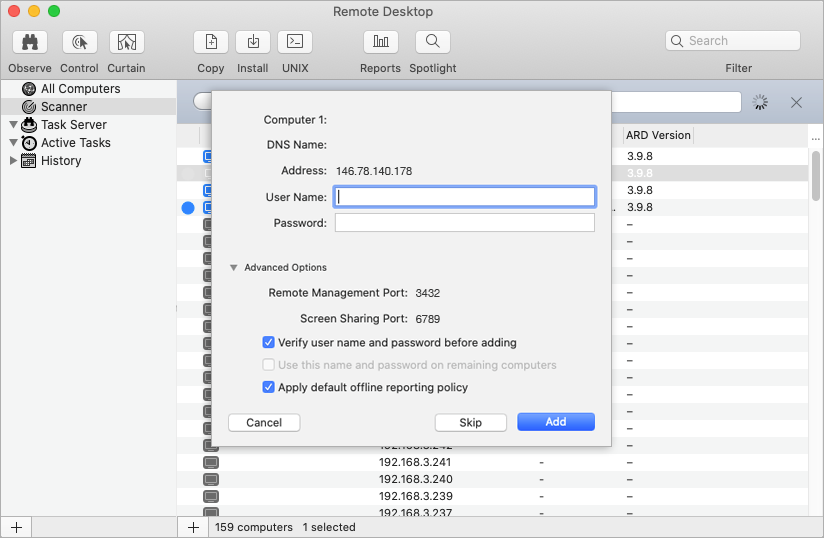Collapse the Advanced Options disclosure triangle

(x=233, y=268)
